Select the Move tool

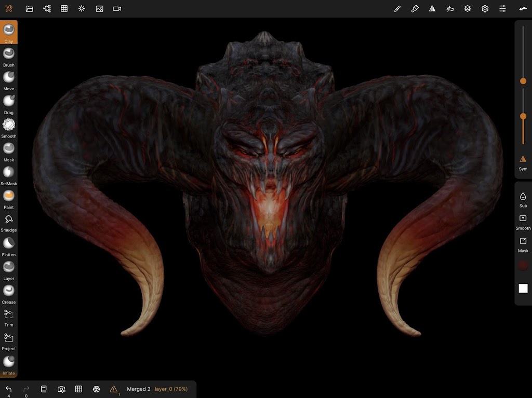click(x=9, y=80)
